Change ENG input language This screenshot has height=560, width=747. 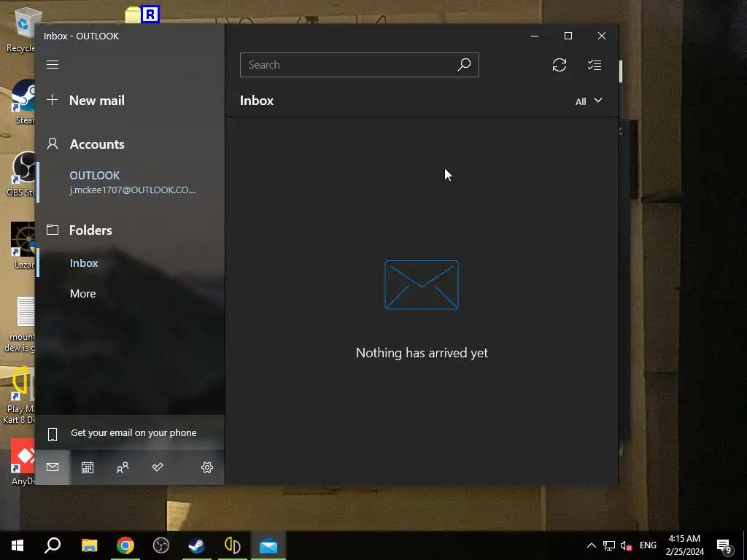pos(648,545)
